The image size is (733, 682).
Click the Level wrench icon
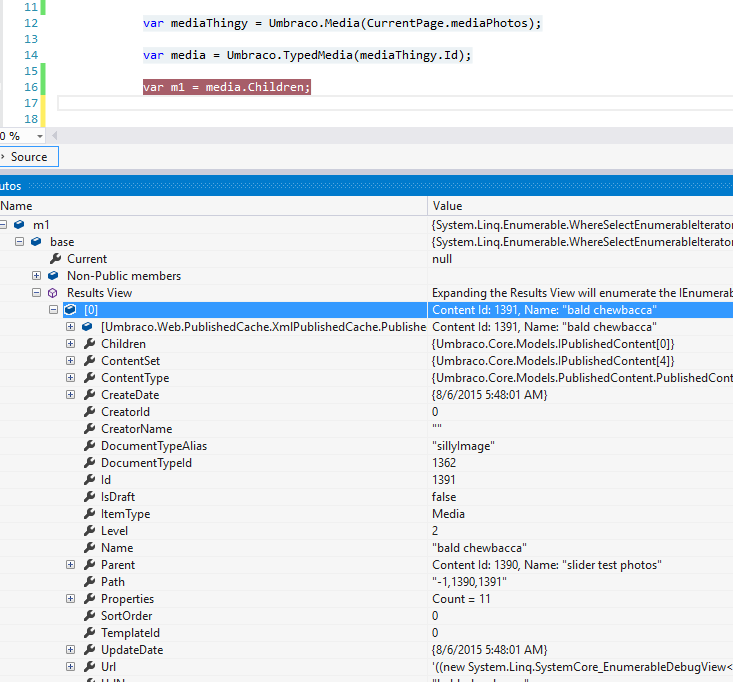pos(90,531)
